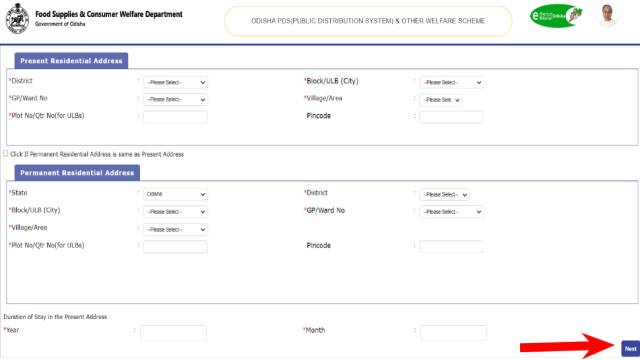Click the portrait photo in the header
This screenshot has height=360, width=640.
point(607,15)
